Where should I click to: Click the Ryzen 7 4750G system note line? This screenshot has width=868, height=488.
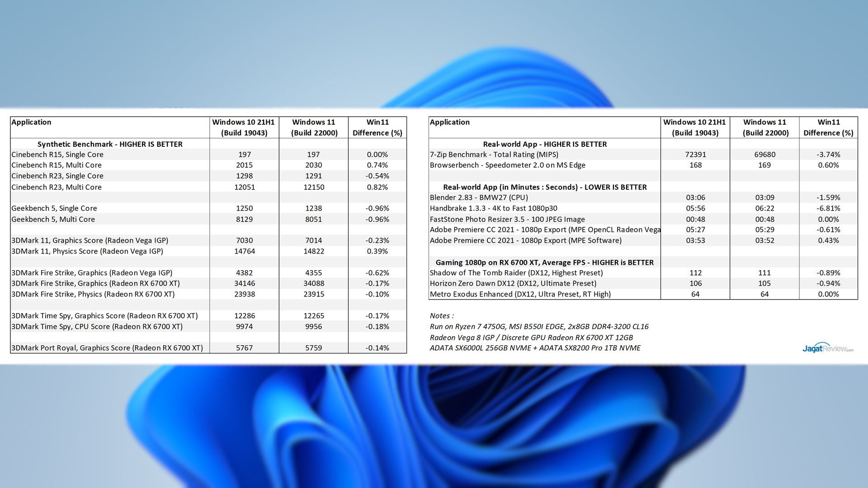(539, 326)
